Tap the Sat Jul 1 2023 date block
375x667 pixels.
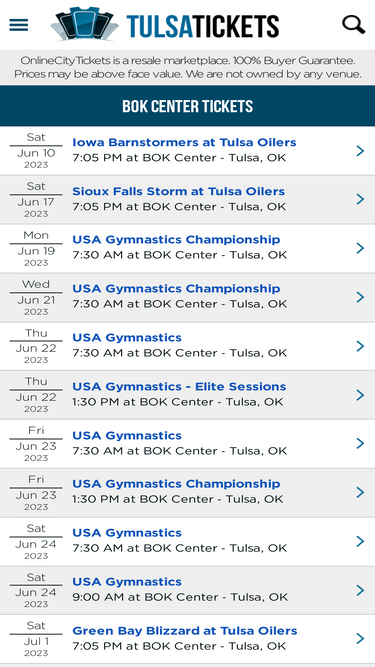click(x=36, y=638)
